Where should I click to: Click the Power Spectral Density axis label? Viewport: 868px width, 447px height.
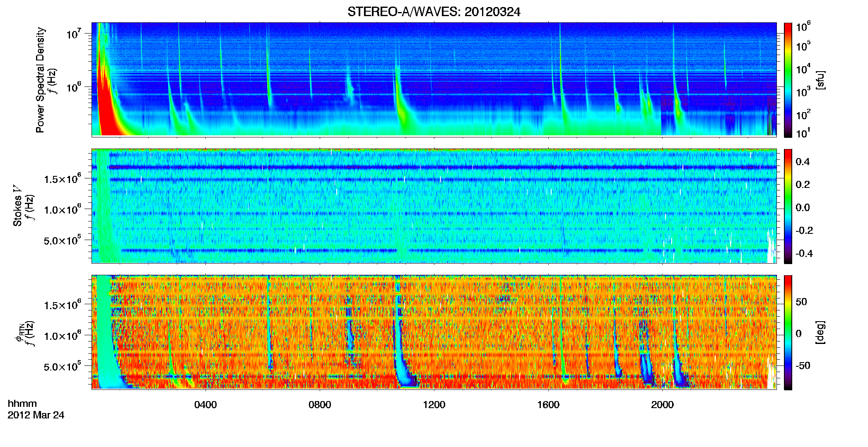pos(40,80)
